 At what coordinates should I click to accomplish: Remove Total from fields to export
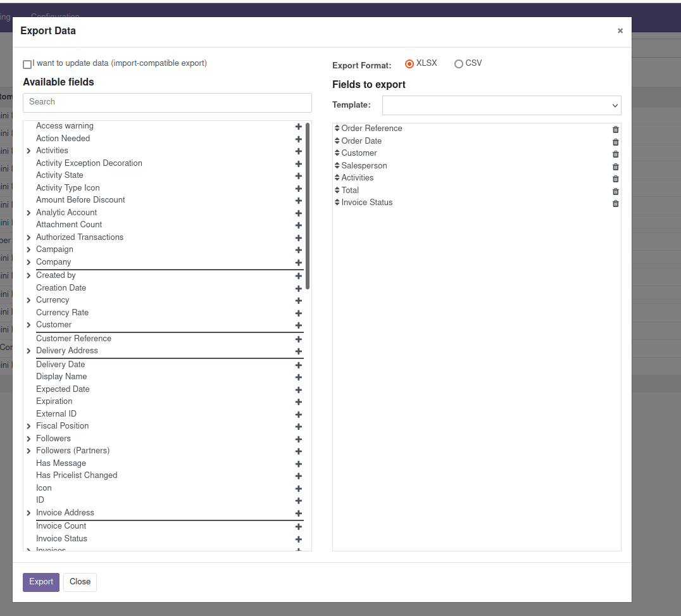[615, 192]
